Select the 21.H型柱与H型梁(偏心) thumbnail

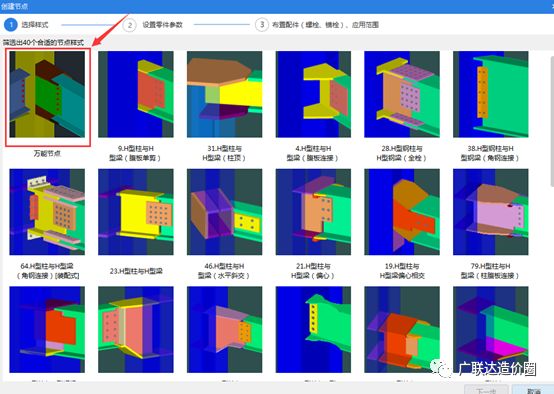click(x=313, y=212)
